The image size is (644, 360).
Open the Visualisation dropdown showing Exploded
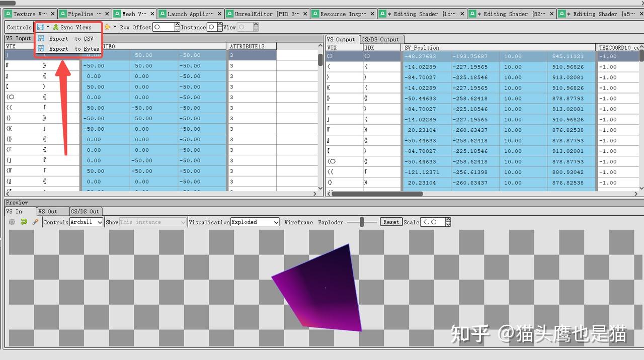pos(254,222)
